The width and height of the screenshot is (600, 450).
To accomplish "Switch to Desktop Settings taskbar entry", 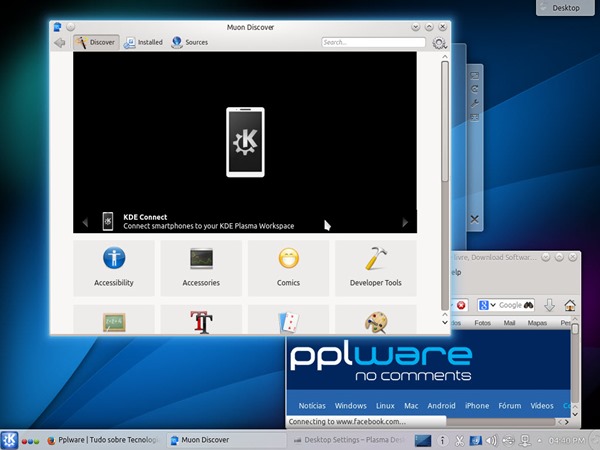I will tap(348, 440).
